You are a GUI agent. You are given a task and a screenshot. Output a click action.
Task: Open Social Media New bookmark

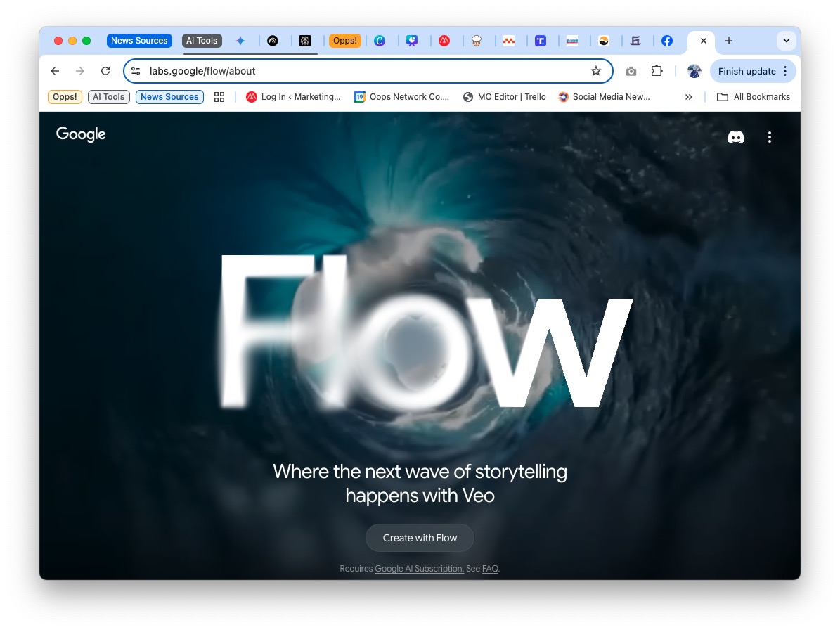[604, 97]
